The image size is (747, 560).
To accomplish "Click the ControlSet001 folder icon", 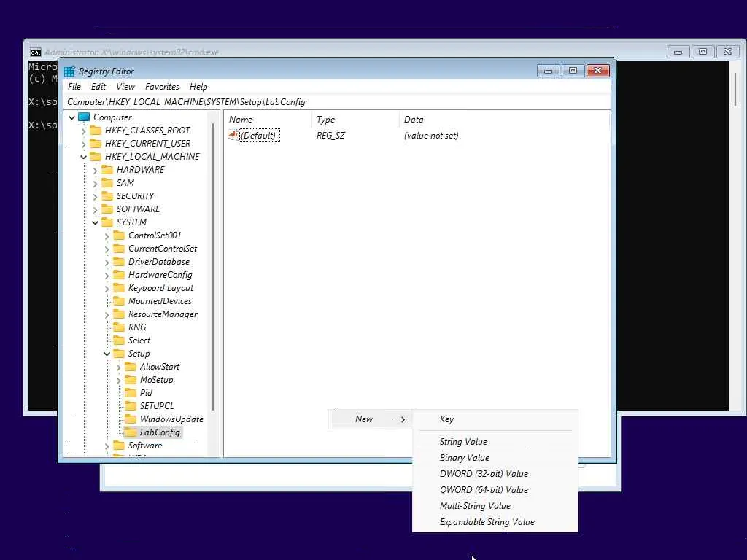I will click(119, 236).
